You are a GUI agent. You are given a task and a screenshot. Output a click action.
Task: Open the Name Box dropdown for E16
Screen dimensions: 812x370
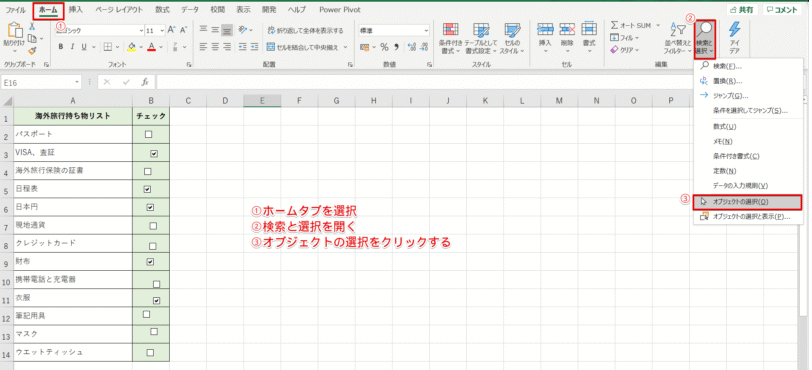coord(78,82)
